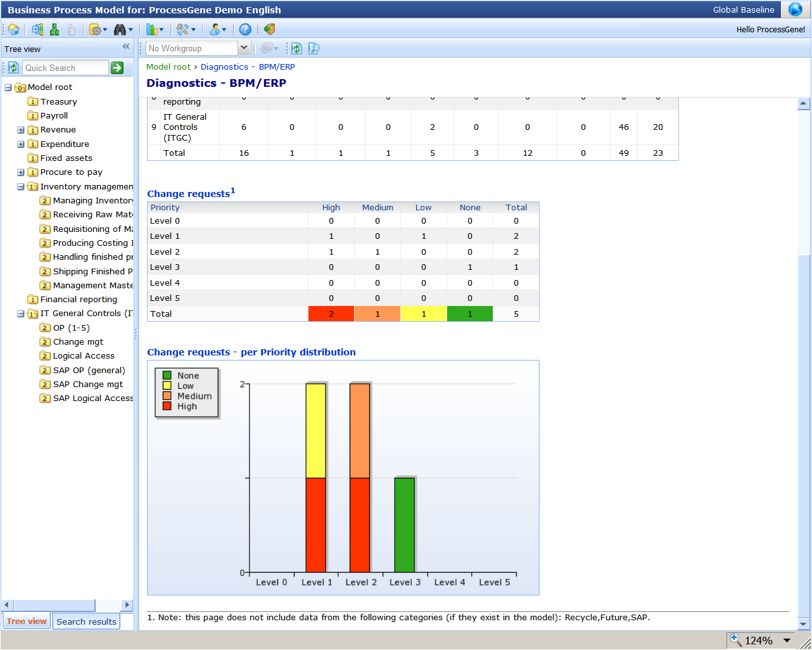Click the red High total cell
The width and height of the screenshot is (812, 650).
[331, 314]
